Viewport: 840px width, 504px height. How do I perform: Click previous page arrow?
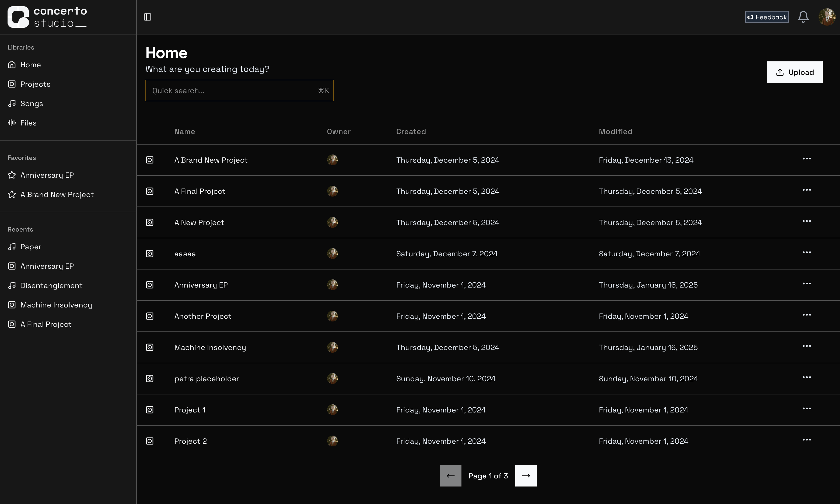(x=451, y=475)
